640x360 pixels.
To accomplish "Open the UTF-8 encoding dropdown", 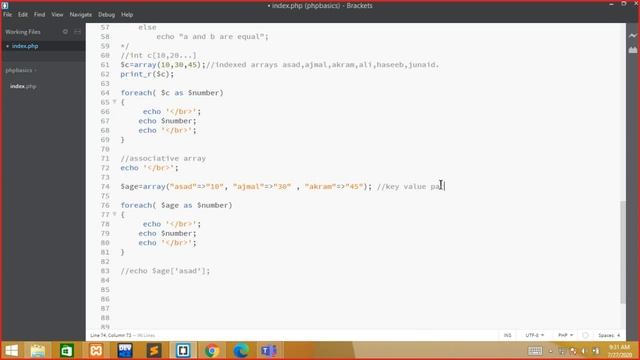I will pyautogui.click(x=534, y=335).
